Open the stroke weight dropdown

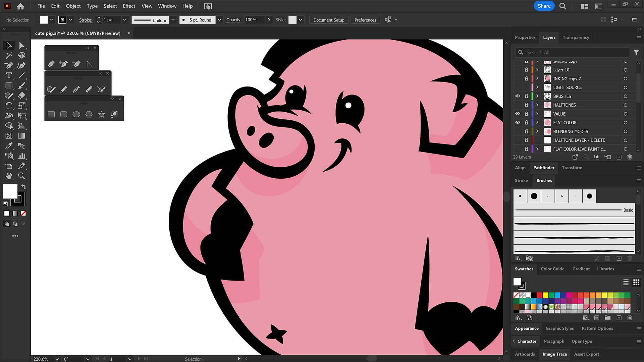pyautogui.click(x=124, y=20)
